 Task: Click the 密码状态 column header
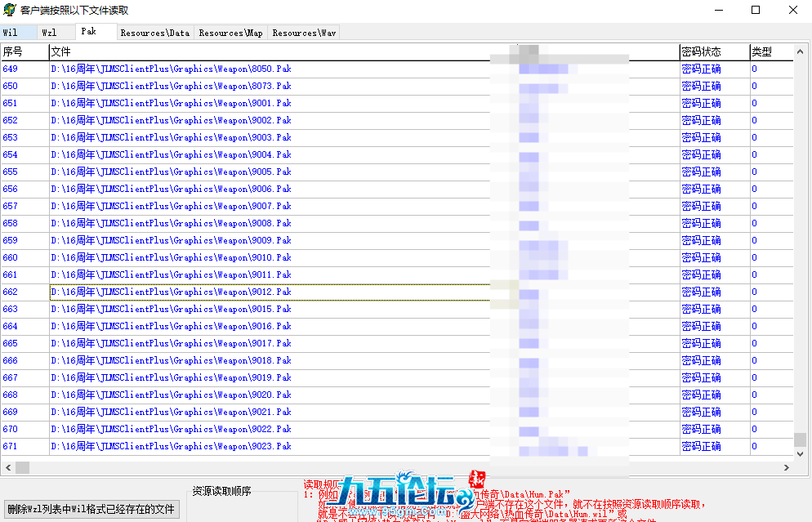pyautogui.click(x=715, y=51)
